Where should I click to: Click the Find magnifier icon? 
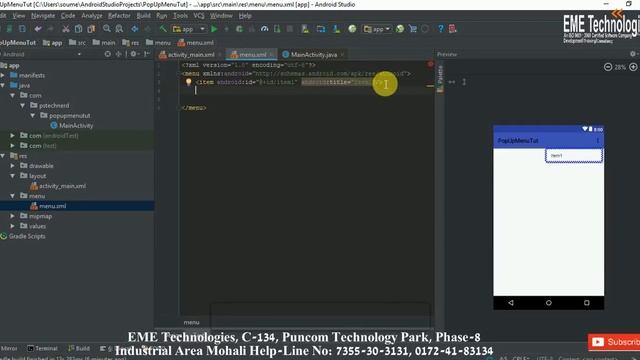point(107,29)
